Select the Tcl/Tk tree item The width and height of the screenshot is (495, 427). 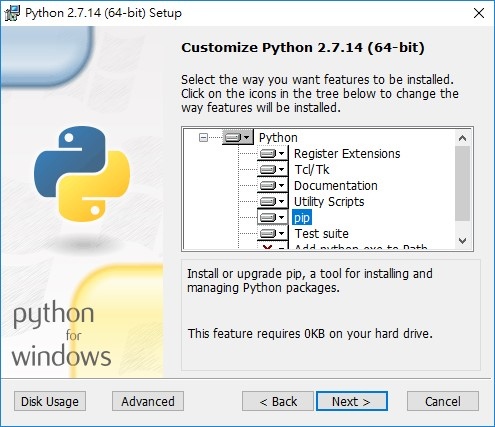click(312, 170)
